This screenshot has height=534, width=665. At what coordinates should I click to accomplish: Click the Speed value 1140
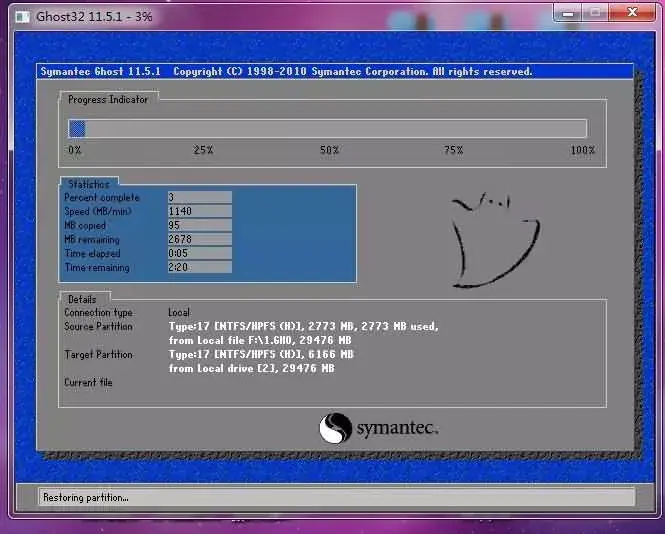tap(200, 211)
